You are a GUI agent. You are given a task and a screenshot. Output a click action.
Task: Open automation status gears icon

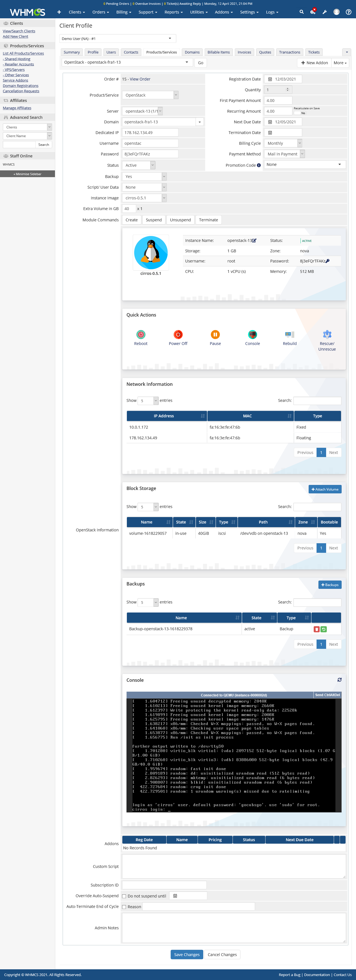[x=313, y=12]
